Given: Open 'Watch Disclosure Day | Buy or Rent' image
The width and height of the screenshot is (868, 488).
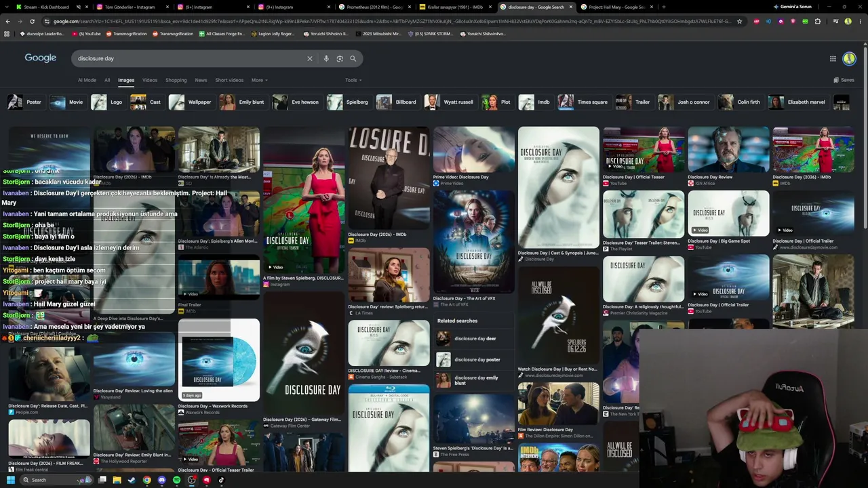Looking at the screenshot, I should coord(558,316).
